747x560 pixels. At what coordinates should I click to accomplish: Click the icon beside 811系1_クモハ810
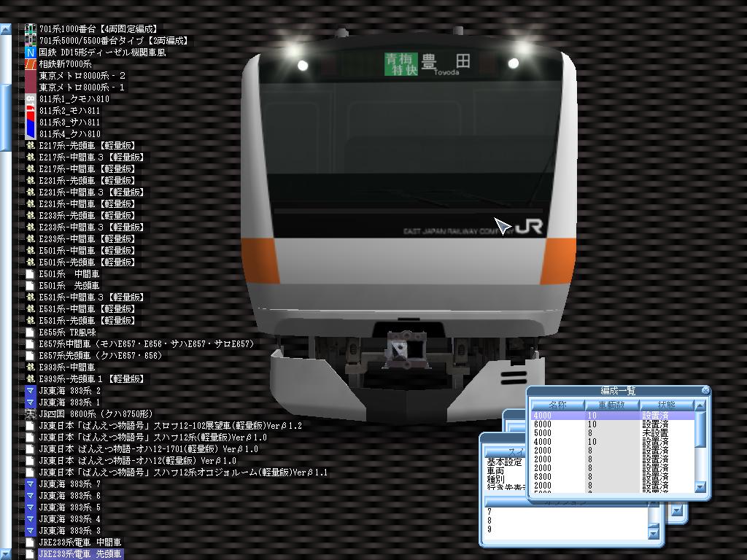[x=31, y=99]
